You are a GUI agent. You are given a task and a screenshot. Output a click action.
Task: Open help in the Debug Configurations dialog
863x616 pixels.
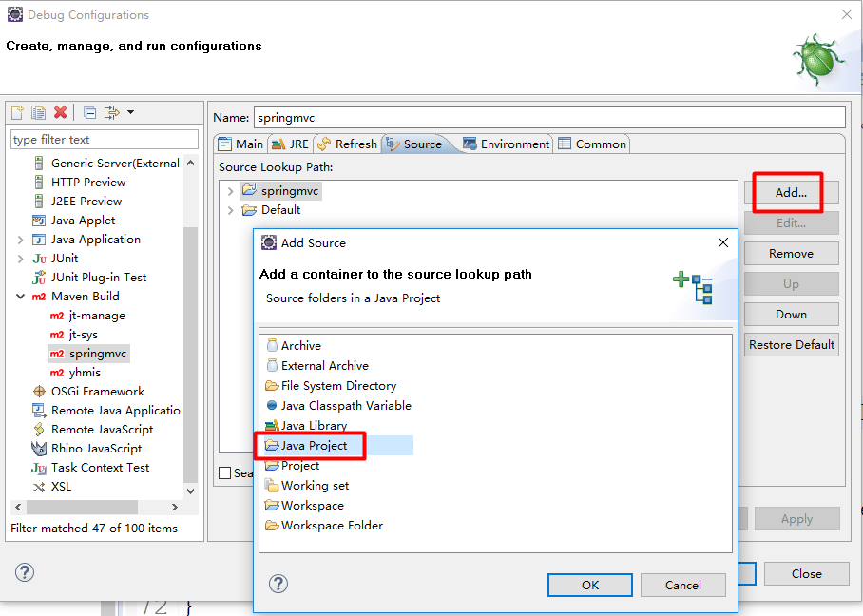click(25, 572)
